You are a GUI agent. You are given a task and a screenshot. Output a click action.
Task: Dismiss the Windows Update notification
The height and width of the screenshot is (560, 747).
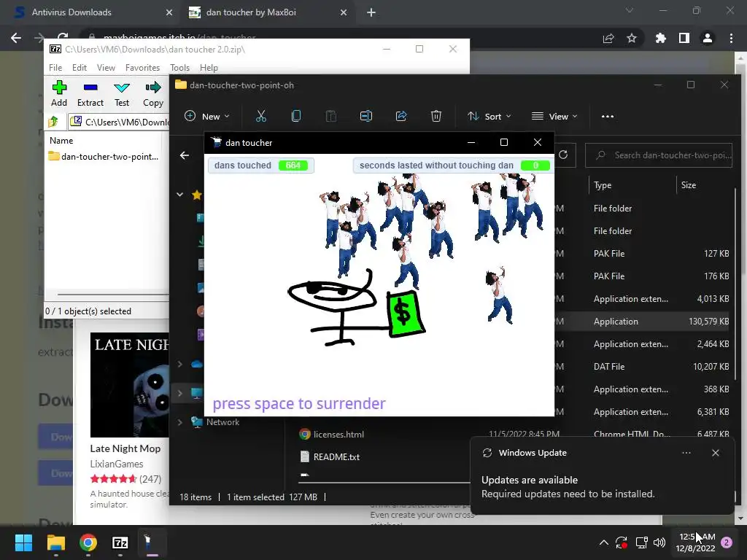(715, 453)
